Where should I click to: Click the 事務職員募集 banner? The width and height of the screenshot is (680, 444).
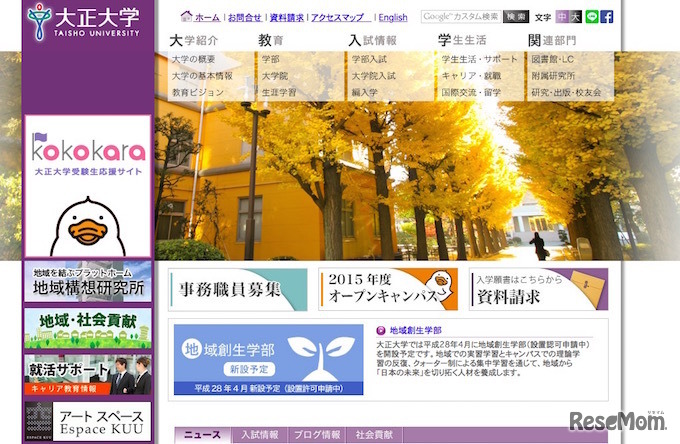point(238,289)
